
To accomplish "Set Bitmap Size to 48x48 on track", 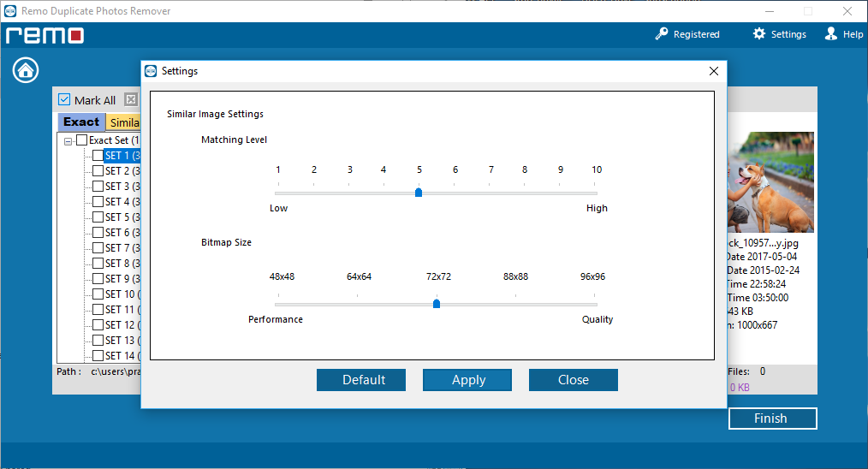I will click(x=278, y=305).
